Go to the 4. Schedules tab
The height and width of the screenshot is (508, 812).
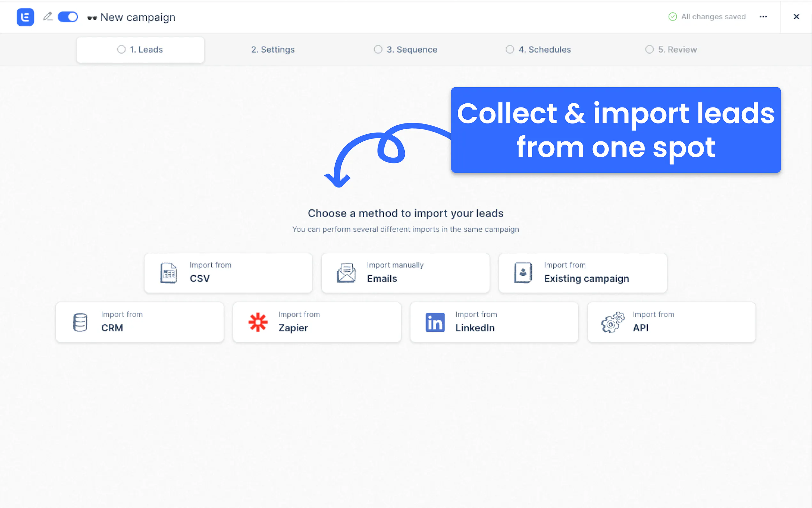click(x=544, y=49)
